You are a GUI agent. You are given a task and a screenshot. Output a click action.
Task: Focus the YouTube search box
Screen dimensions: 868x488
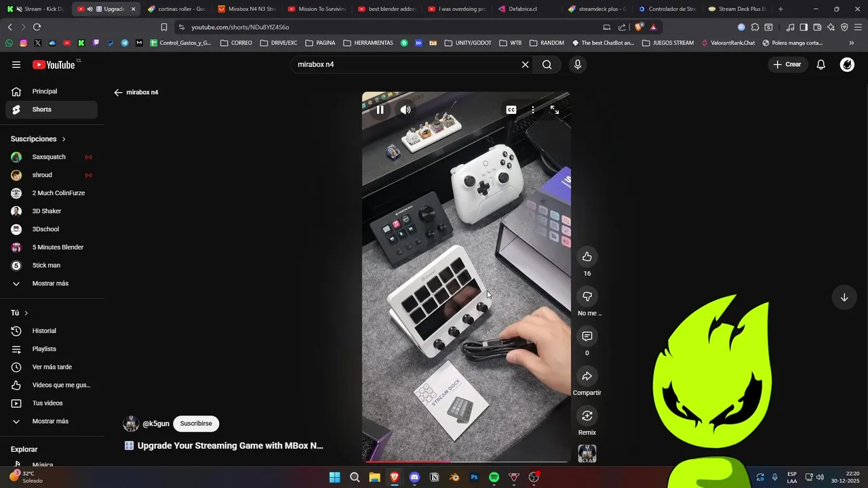[407, 64]
